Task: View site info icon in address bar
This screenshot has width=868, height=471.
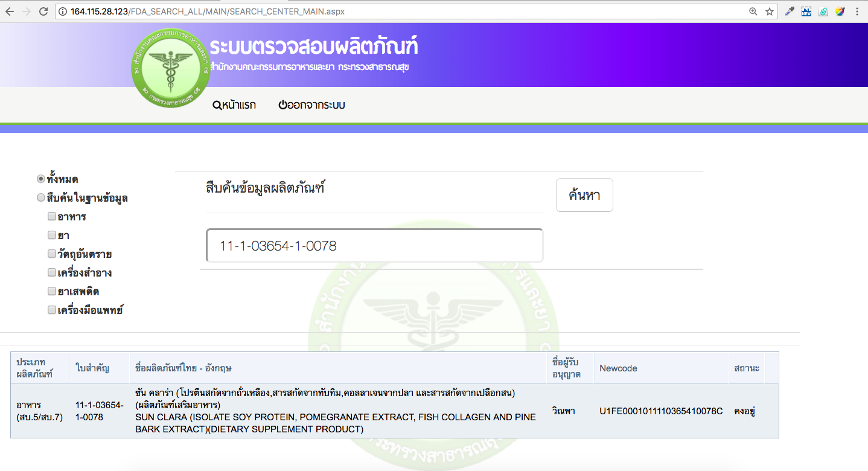Action: (x=63, y=11)
